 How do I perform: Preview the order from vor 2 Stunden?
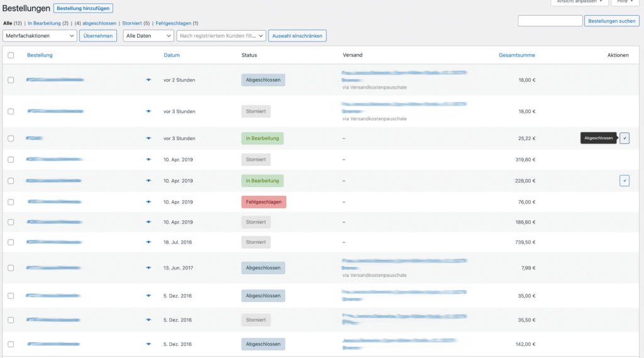[x=148, y=80]
